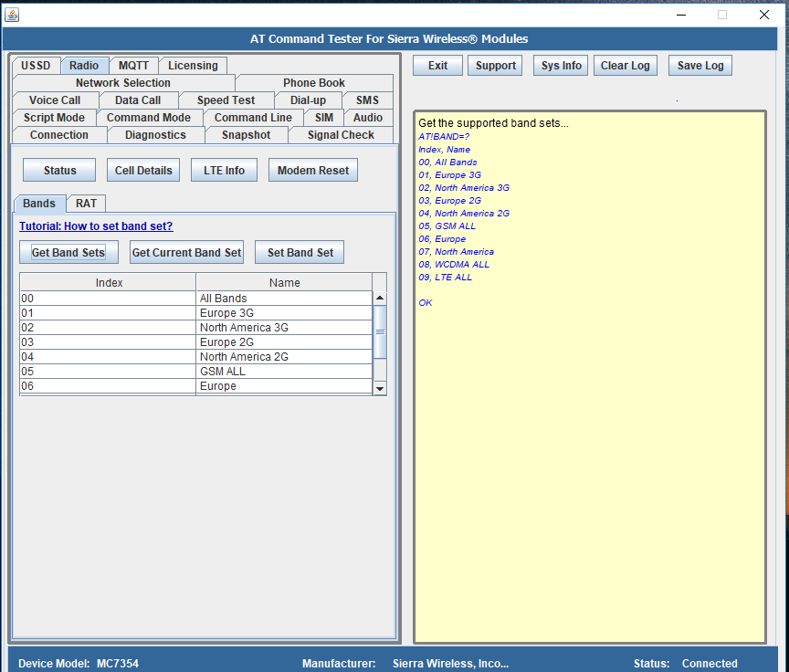Clear the log output
Image resolution: width=789 pixels, height=672 pixels.
point(625,66)
